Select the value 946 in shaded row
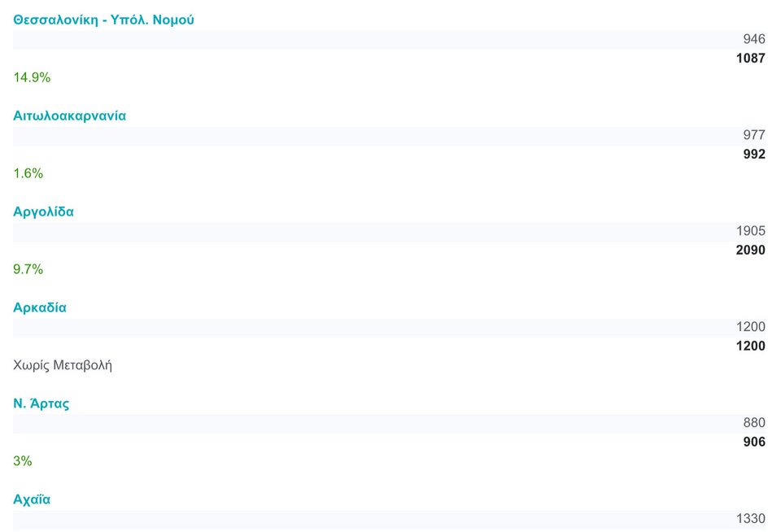Image resolution: width=781 pixels, height=532 pixels. (x=753, y=39)
